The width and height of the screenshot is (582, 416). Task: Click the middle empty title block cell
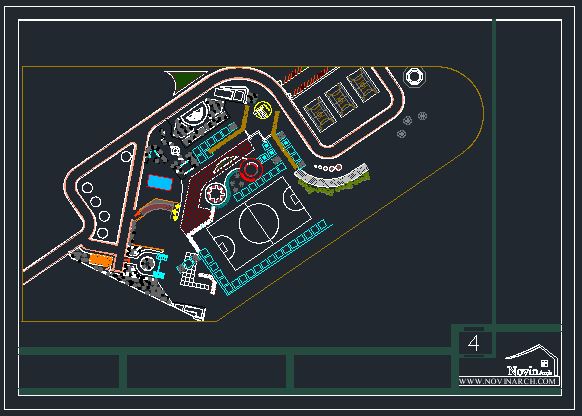click(x=206, y=371)
